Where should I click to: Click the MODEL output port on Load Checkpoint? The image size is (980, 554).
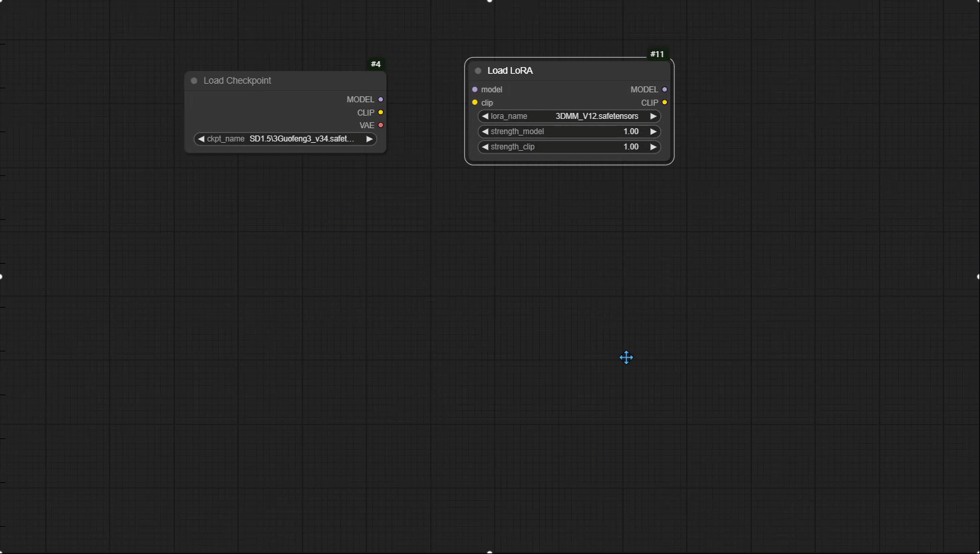tap(380, 100)
